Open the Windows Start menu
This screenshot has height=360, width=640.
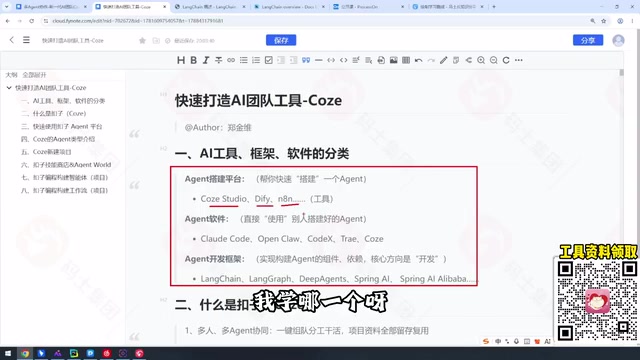[7, 353]
